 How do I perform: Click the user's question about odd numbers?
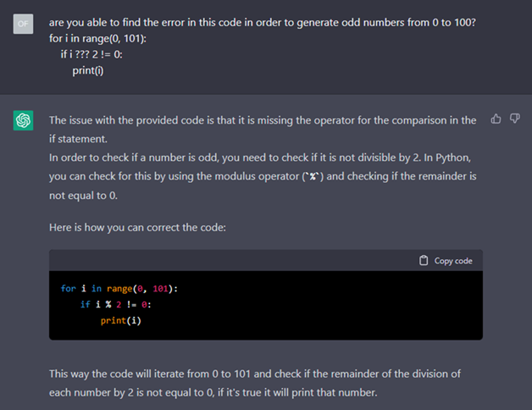(x=263, y=22)
